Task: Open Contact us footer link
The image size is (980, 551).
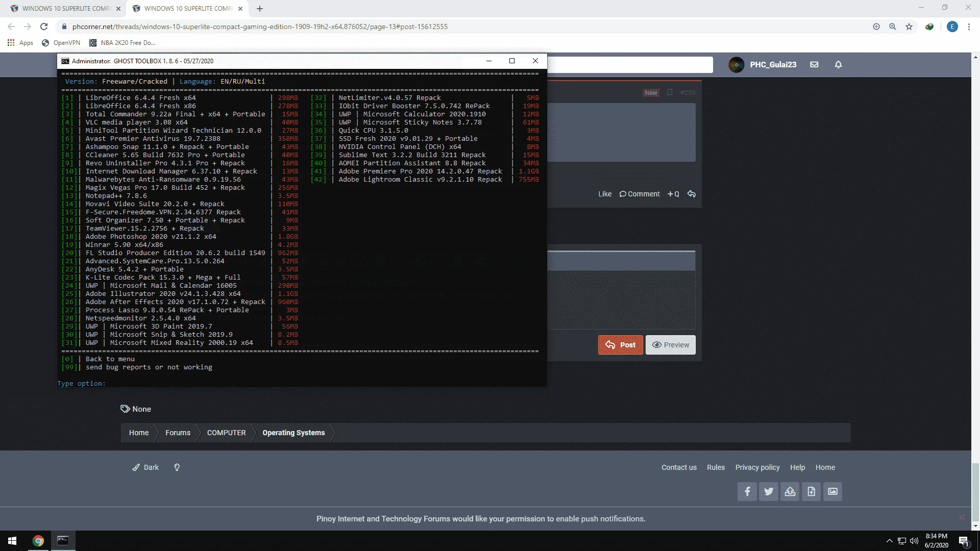Action: (x=679, y=467)
